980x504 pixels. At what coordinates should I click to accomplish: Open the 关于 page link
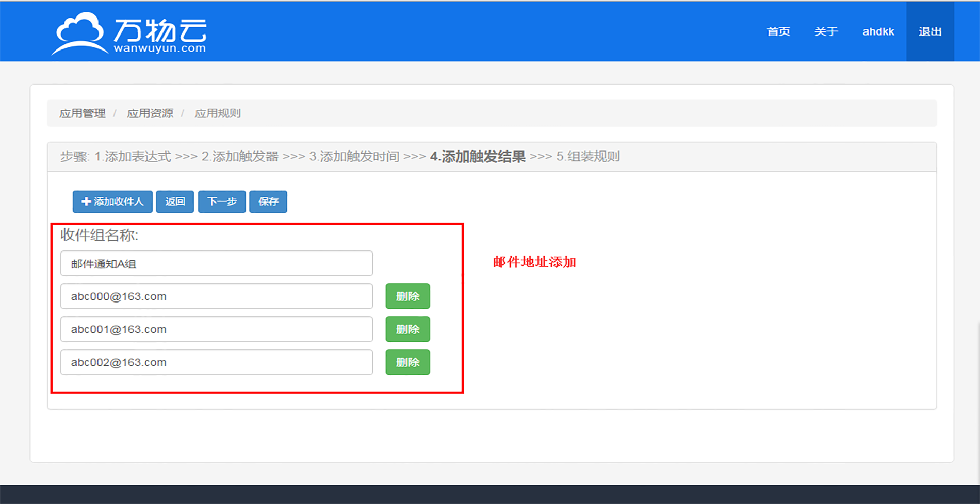click(826, 31)
